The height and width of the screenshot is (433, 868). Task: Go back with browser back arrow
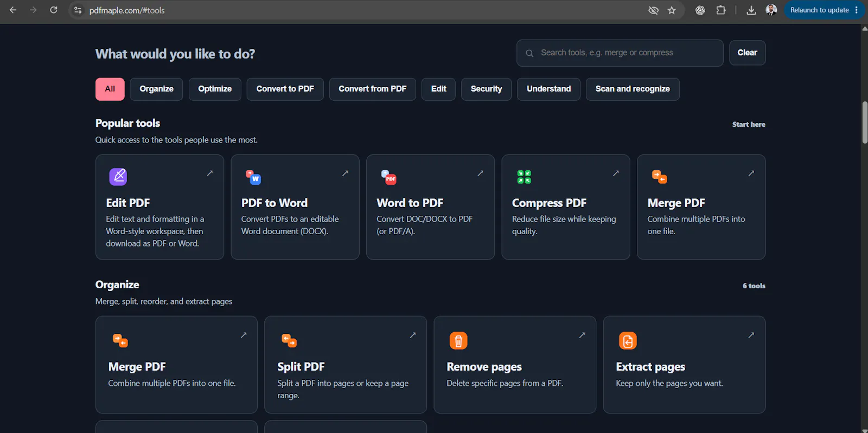click(x=13, y=10)
